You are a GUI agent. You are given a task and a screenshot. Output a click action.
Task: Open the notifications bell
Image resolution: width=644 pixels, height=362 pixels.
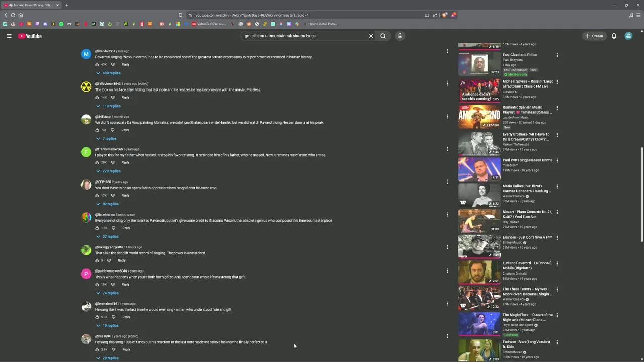click(x=614, y=36)
